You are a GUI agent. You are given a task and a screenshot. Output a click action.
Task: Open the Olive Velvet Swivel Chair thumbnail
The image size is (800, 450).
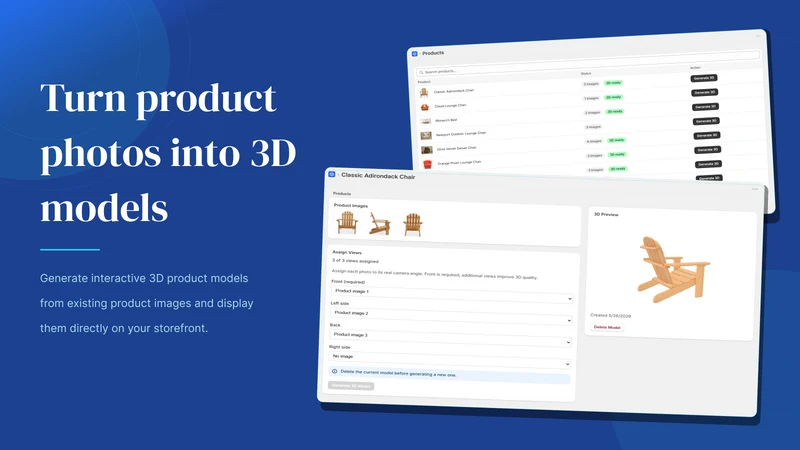pyautogui.click(x=427, y=150)
